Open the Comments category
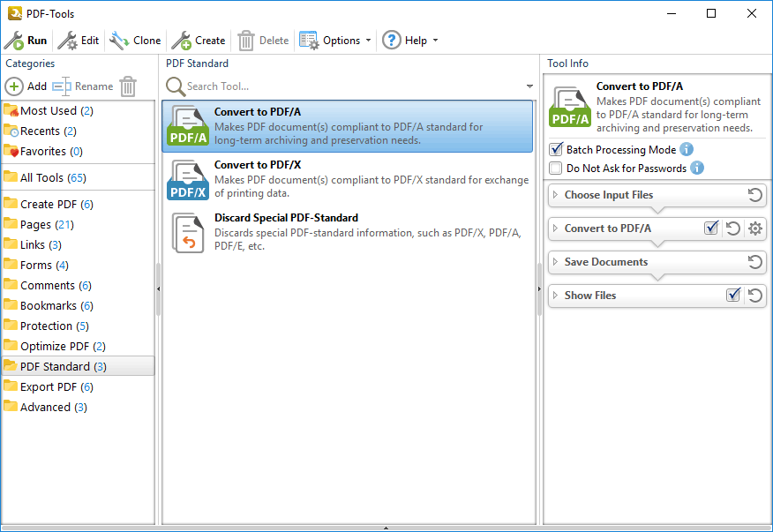This screenshot has width=773, height=532. click(x=78, y=285)
